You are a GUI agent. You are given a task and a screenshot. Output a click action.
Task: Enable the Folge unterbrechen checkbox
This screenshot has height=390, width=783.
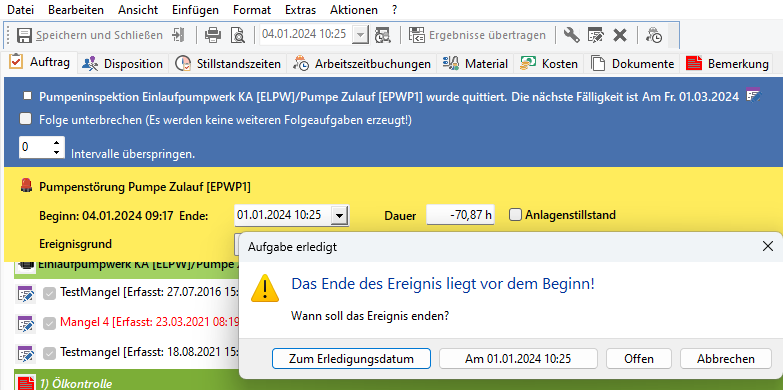tap(25, 119)
